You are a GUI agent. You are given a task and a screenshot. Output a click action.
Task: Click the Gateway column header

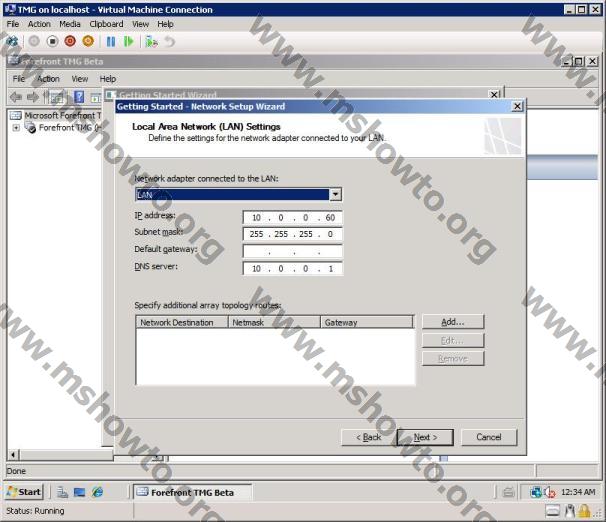pos(367,322)
